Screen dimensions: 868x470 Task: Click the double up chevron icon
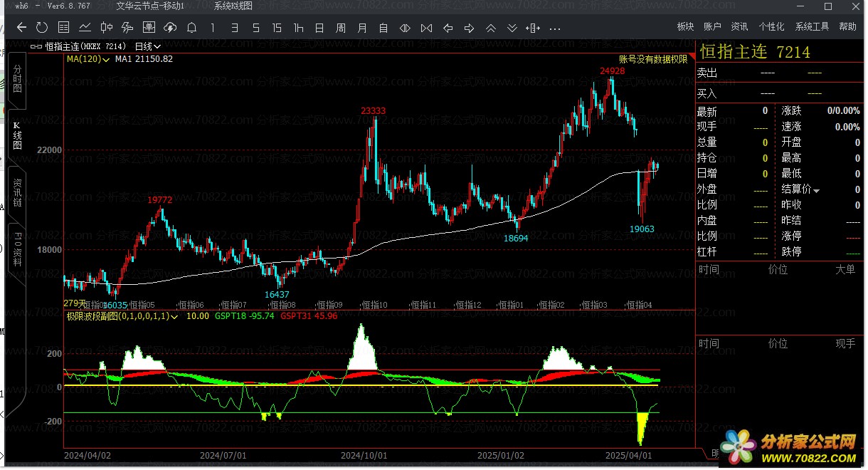[490, 28]
